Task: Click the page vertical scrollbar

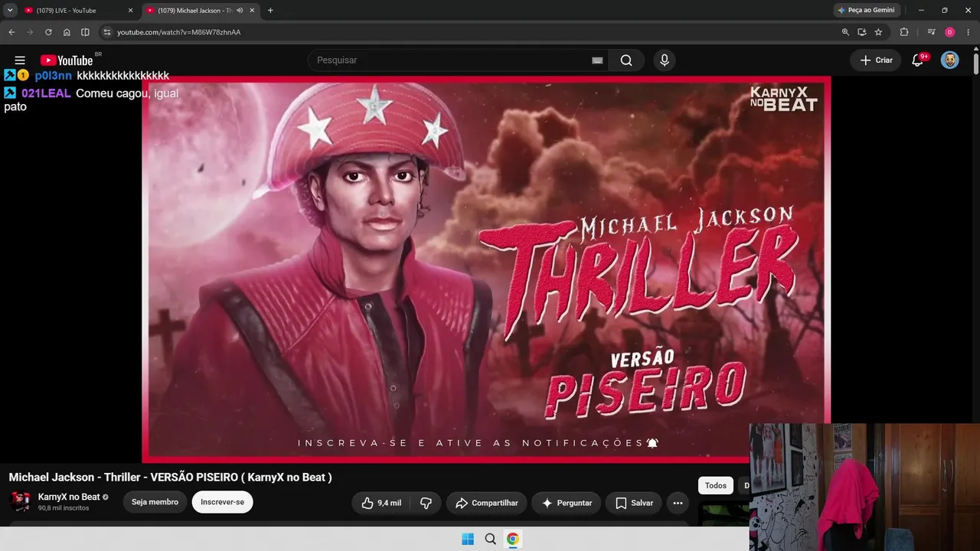Action: click(975, 65)
